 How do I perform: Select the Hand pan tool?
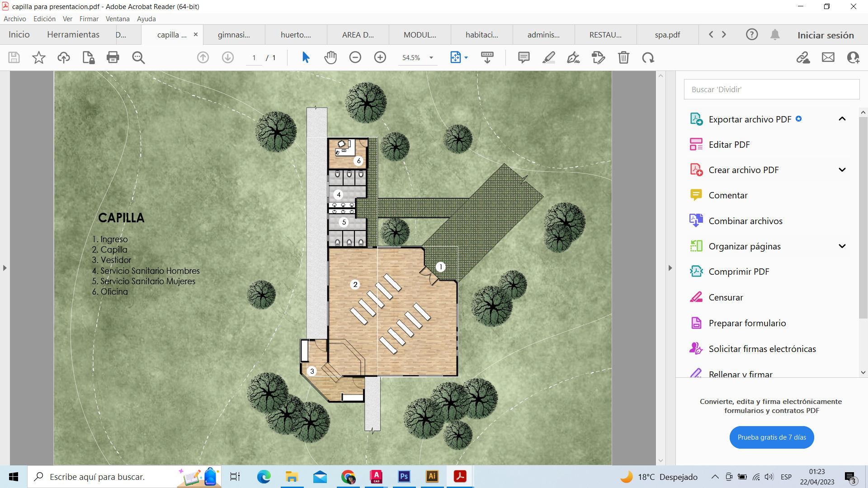[x=330, y=57]
